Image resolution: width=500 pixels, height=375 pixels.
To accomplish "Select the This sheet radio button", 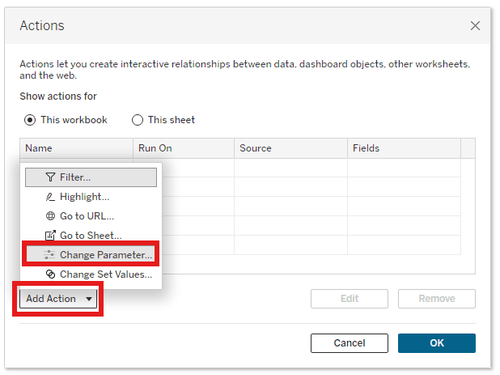I will click(x=137, y=120).
